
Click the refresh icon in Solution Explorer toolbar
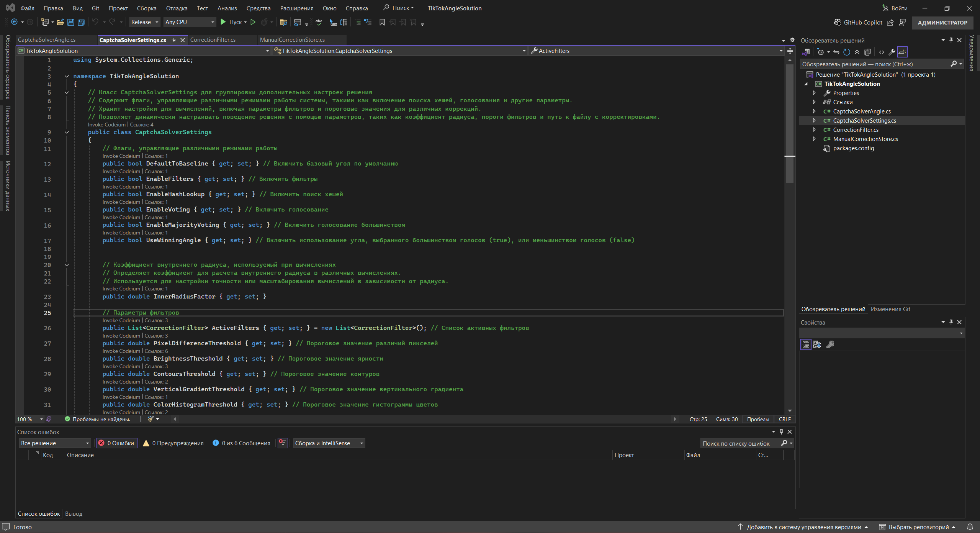847,52
